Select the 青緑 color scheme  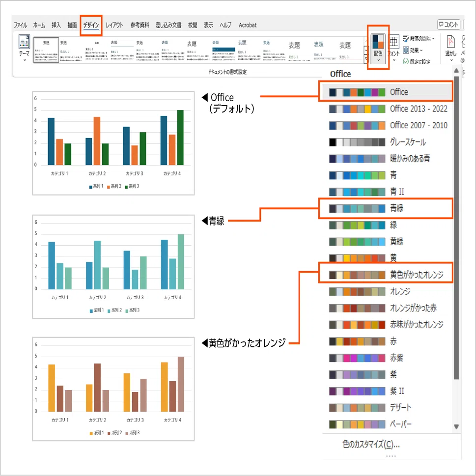click(x=387, y=208)
